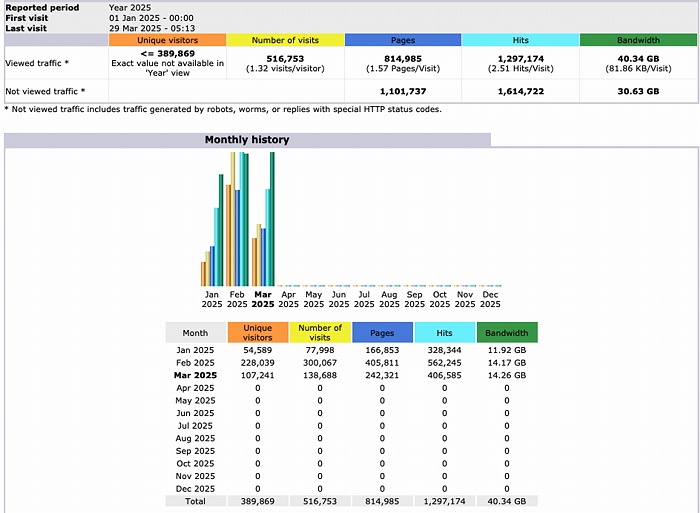The image size is (700, 513).
Task: Click the Feb 2025 label under the chart
Action: 238,300
